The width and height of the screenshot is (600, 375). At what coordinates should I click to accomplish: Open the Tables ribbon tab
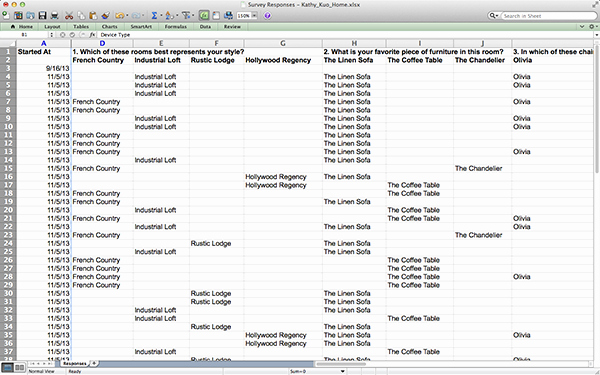pyautogui.click(x=81, y=27)
